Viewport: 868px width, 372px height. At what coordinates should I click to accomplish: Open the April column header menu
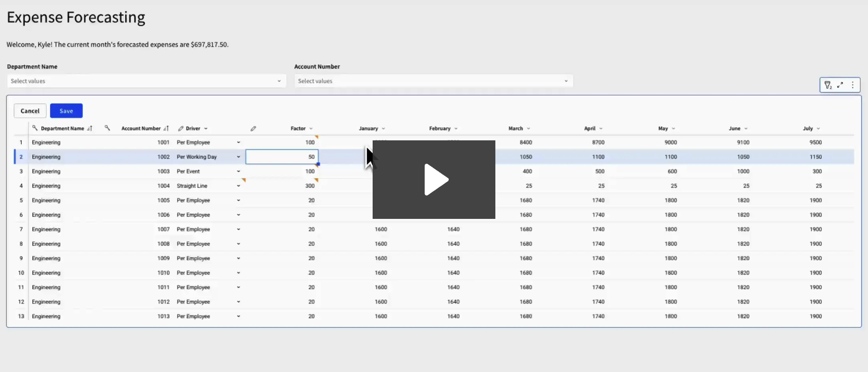(x=601, y=129)
